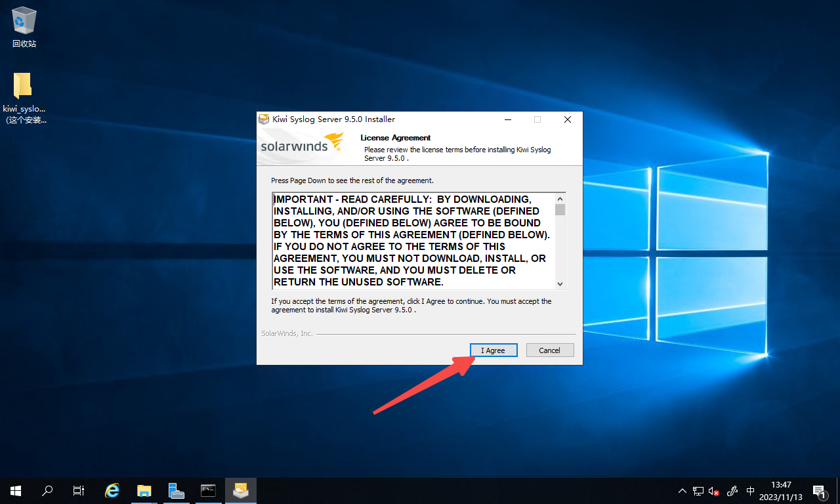The width and height of the screenshot is (840, 504).
Task: Switch to Command Prompt on the taskbar
Action: coord(208,491)
